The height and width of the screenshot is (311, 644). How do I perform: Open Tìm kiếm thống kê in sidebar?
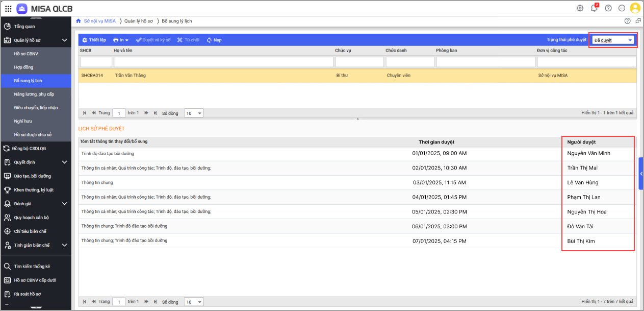(x=32, y=267)
